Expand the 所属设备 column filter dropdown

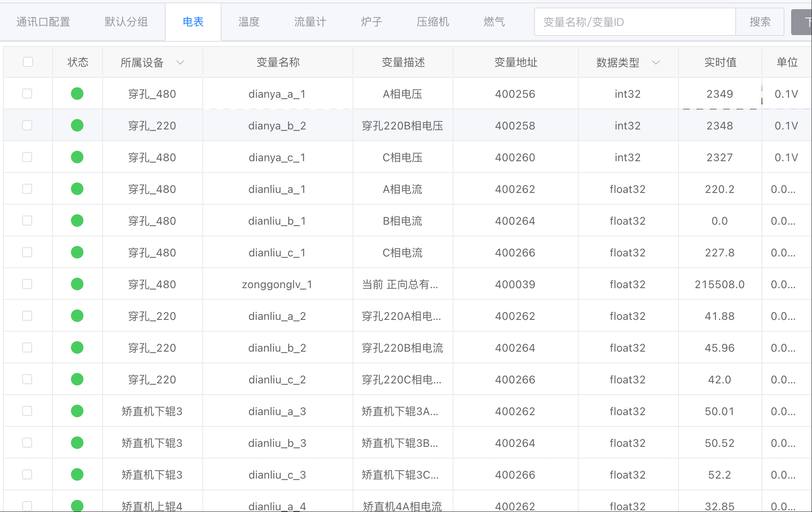point(180,63)
